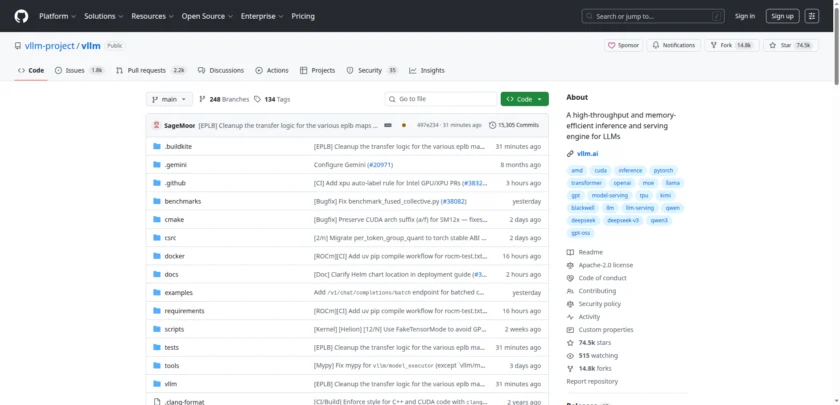Click the 515 watching eye link
840x405 pixels.
point(592,356)
